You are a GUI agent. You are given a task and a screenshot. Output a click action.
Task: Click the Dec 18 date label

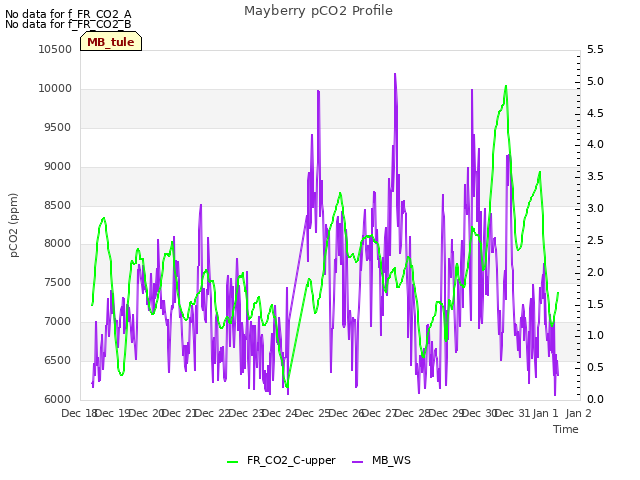pyautogui.click(x=79, y=413)
